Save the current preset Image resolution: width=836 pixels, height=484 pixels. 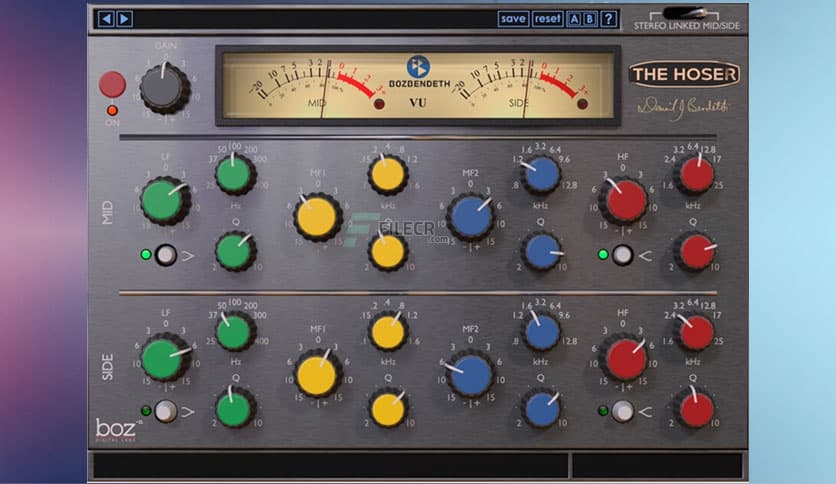tap(513, 19)
